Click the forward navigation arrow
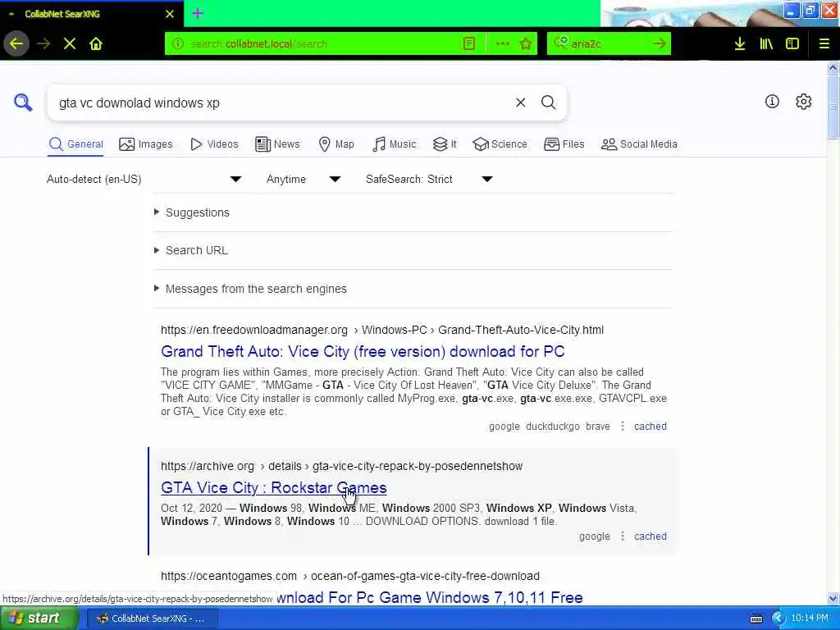The width and height of the screenshot is (840, 630). pos(43,44)
